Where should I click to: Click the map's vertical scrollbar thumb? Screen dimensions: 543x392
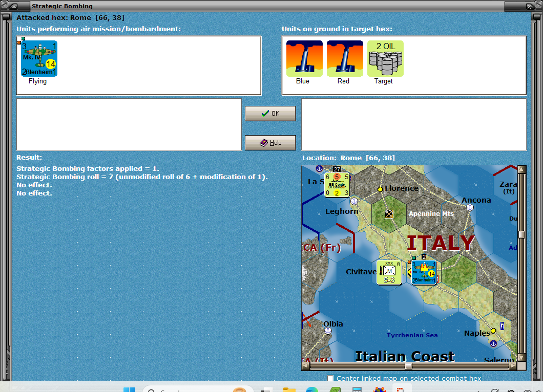click(x=521, y=234)
